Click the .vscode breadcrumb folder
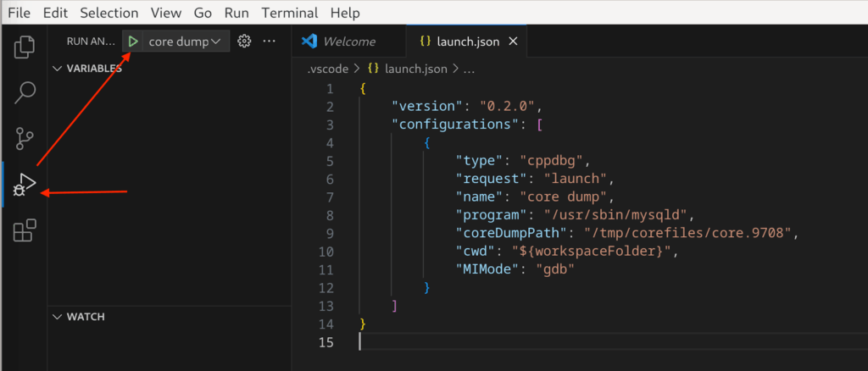Viewport: 868px width, 371px height. coord(325,67)
